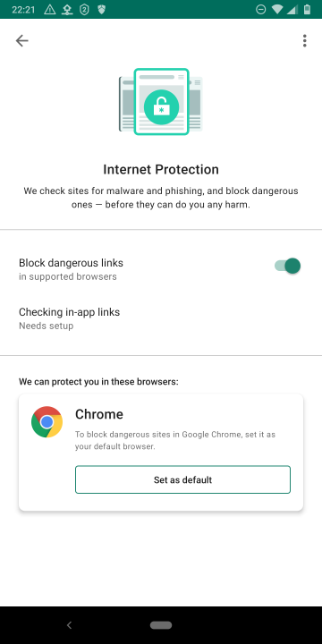The height and width of the screenshot is (644, 322).
Task: Tap the warning triangle status bar icon
Action: pos(50,10)
